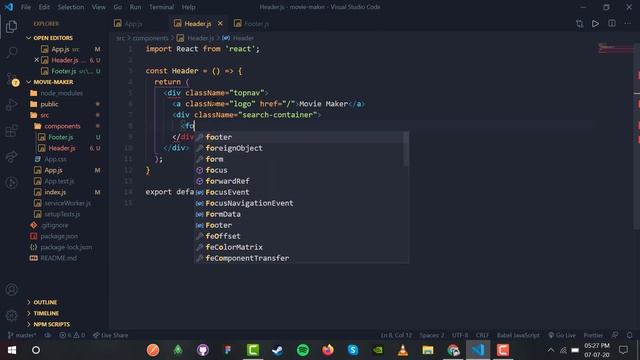Open the Run menu
640x360 pixels.
(x=135, y=7)
